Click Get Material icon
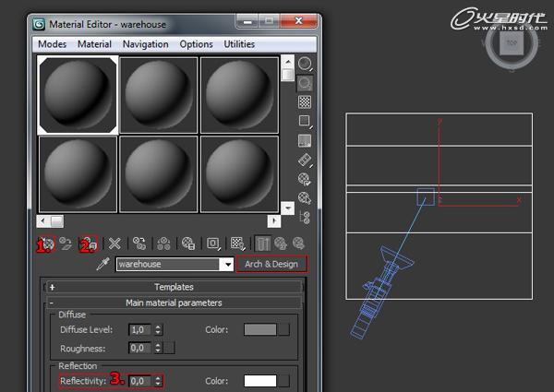554x392 pixels. [44, 244]
